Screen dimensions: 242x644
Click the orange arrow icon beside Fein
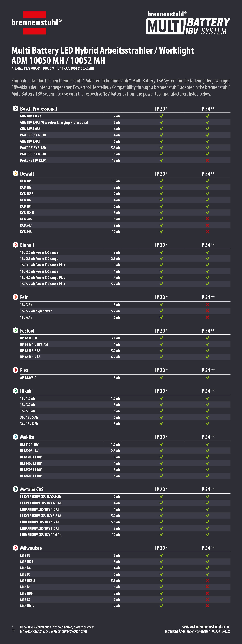click(x=16, y=297)
